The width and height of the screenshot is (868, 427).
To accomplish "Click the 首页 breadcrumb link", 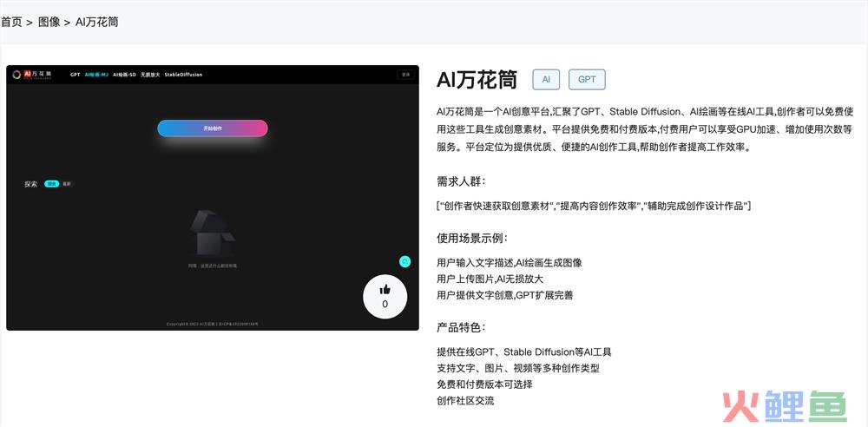I will point(11,23).
